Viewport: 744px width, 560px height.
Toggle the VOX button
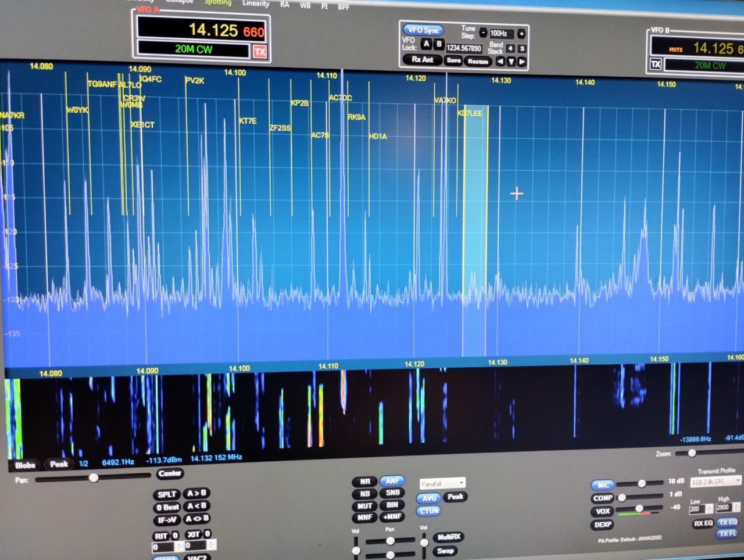point(603,512)
